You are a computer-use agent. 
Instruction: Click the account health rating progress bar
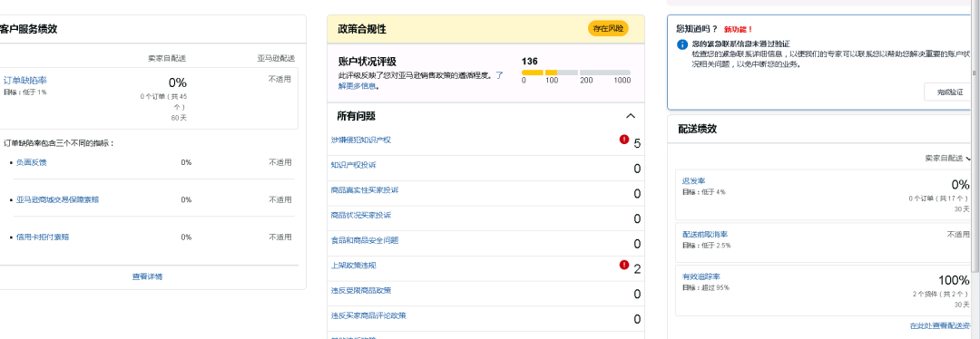click(x=576, y=73)
